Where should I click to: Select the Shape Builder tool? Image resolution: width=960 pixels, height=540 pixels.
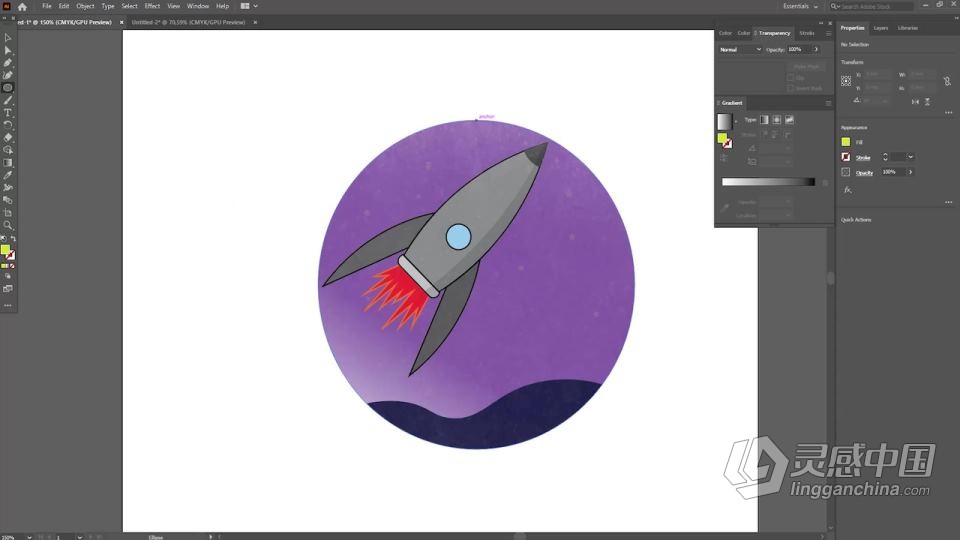[8, 150]
